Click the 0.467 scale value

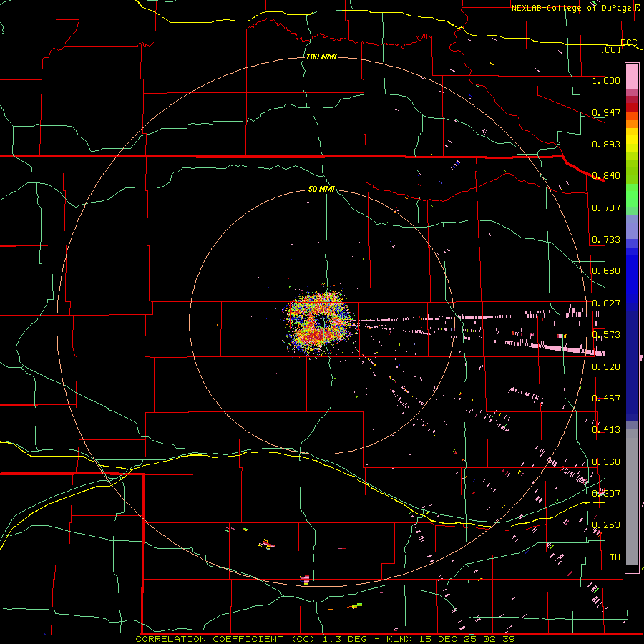(606, 399)
